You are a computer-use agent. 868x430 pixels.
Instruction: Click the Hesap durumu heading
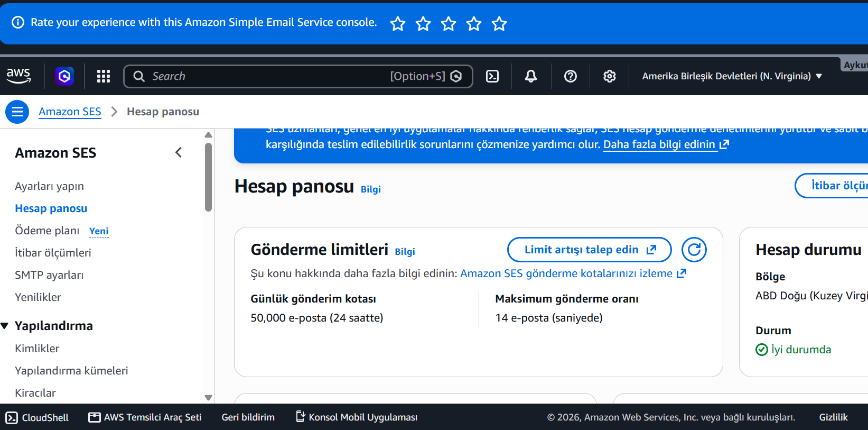(808, 250)
